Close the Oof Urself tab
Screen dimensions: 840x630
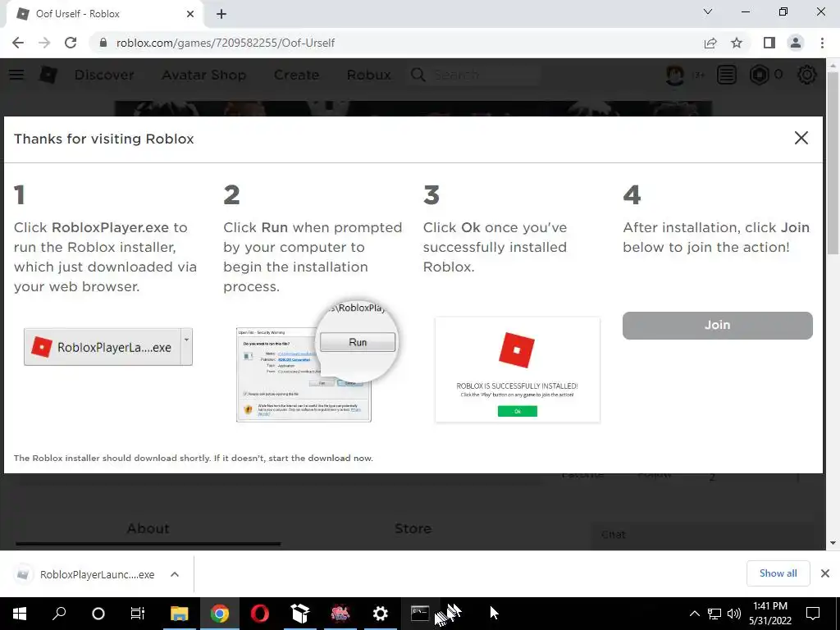pyautogui.click(x=190, y=14)
